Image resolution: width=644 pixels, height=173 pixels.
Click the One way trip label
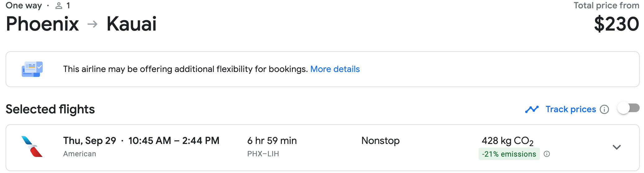pos(24,6)
